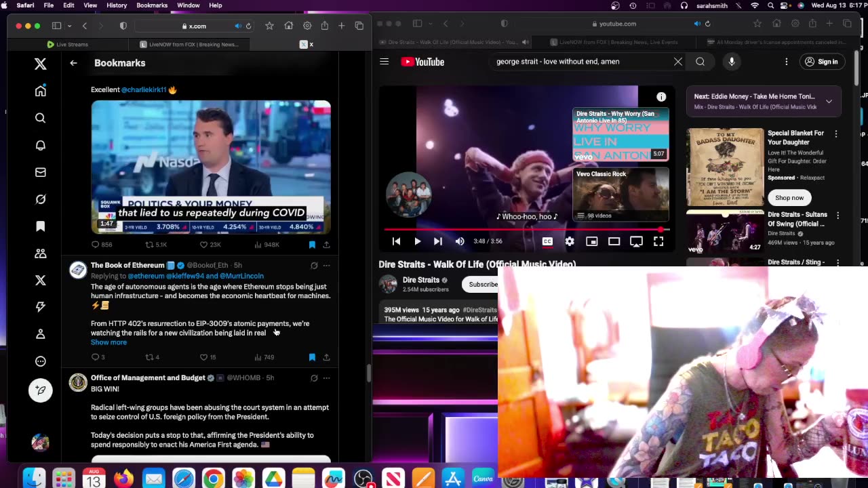Switch to LiveNOW from FOX tab in x.com window
The image size is (868, 488).
point(189,45)
